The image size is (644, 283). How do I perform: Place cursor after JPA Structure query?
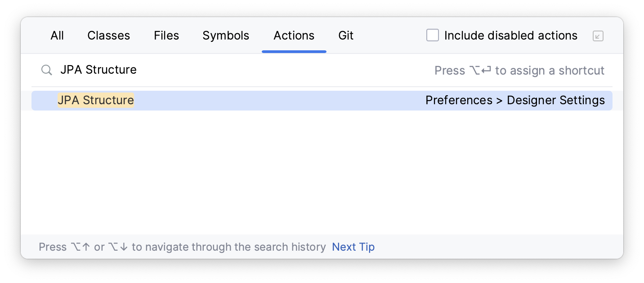139,70
